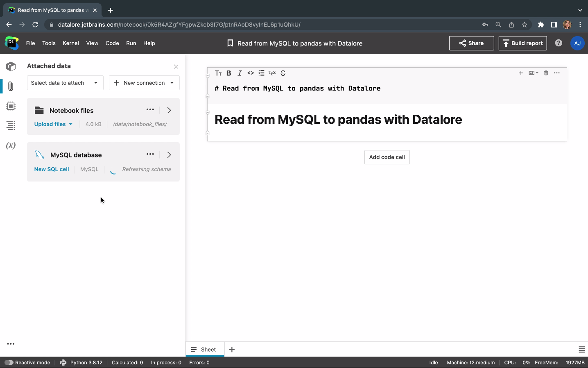This screenshot has width=588, height=368.
Task: Open the Select data to attach dropdown
Action: pos(65,83)
